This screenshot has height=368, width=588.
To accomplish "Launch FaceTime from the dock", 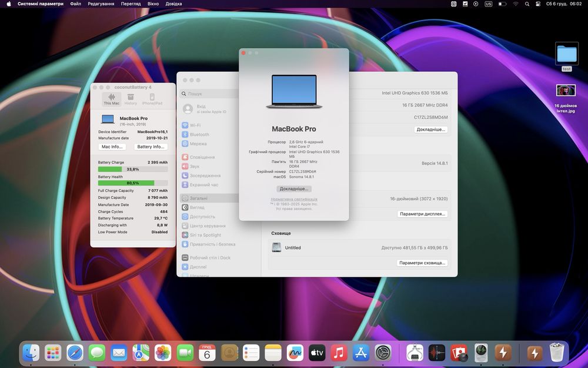I will (185, 353).
